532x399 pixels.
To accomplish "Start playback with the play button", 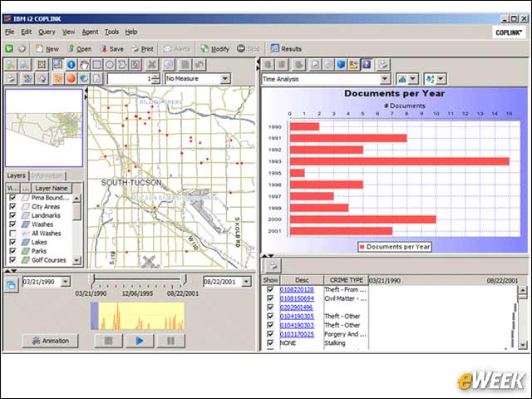I will (140, 341).
